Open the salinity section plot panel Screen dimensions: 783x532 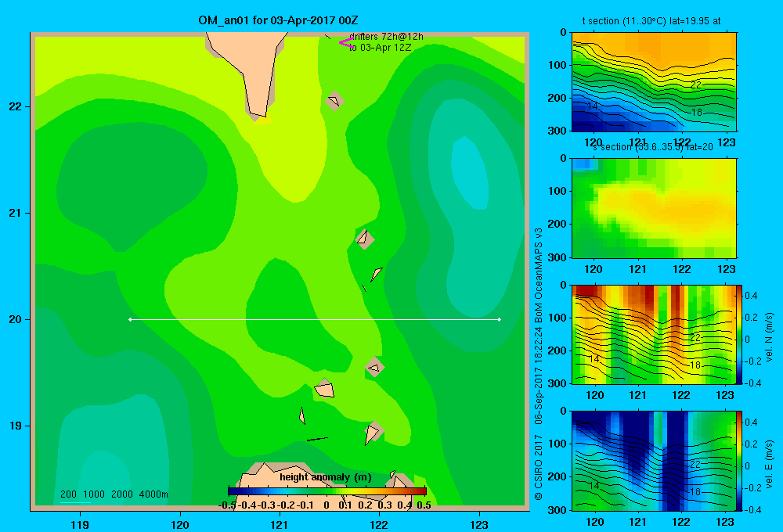coord(654,208)
